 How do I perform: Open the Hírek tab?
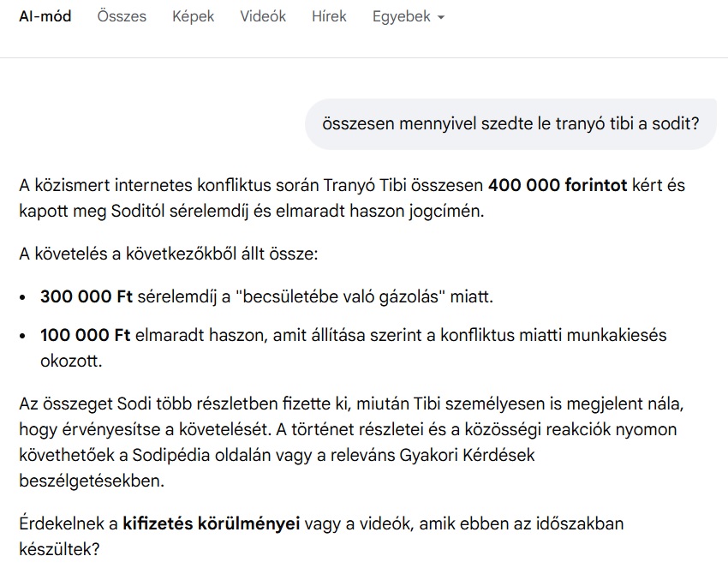329,17
